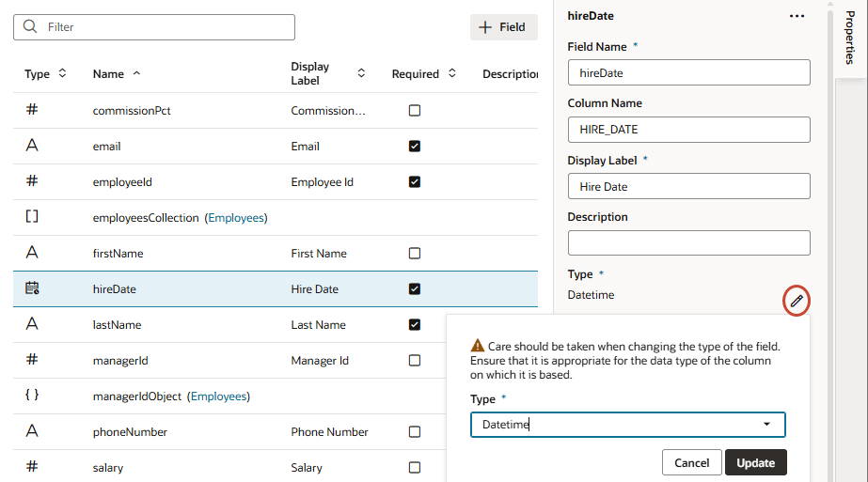868x482 pixels.
Task: Open the Type dropdown showing Datetime
Action: click(627, 425)
